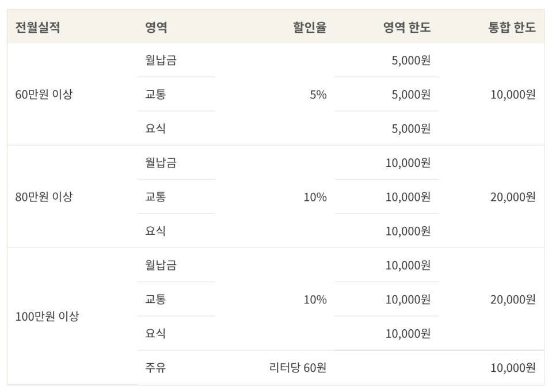Click 5,000원 영역 한도 for 60만원 이상 교통

pos(411,94)
